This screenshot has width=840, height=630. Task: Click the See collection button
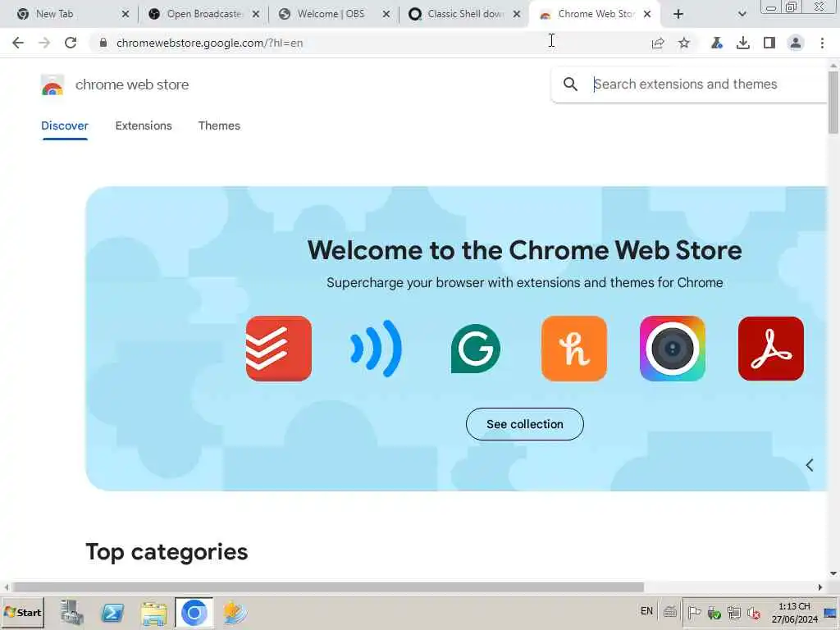[x=524, y=424]
